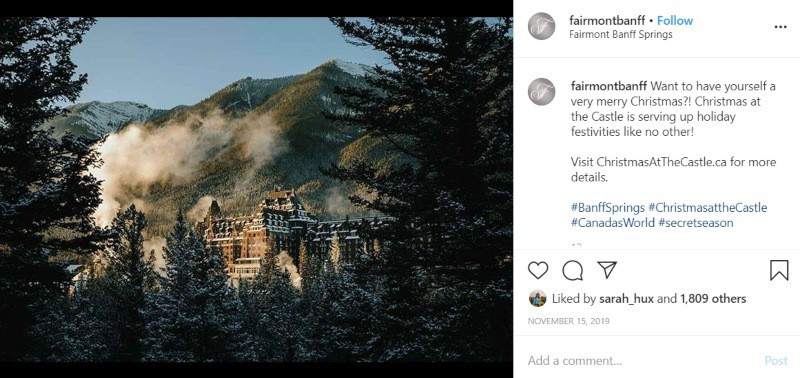
Task: Share the post via paper plane icon
Action: (607, 270)
